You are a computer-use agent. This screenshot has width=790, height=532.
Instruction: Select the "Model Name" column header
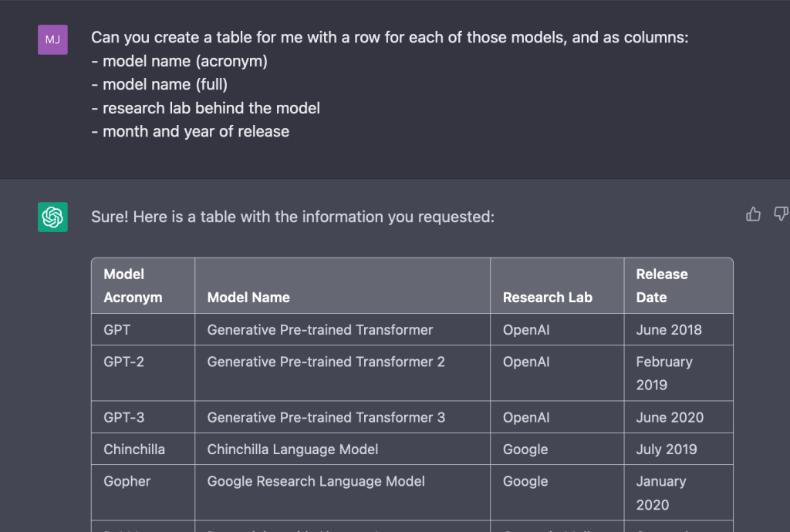[x=248, y=297]
